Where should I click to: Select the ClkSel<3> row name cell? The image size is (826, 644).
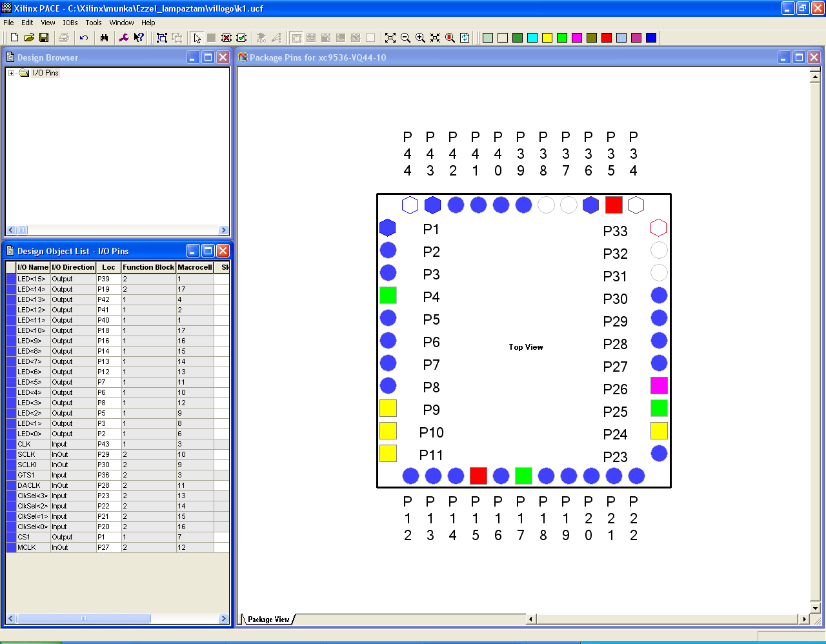click(33, 496)
